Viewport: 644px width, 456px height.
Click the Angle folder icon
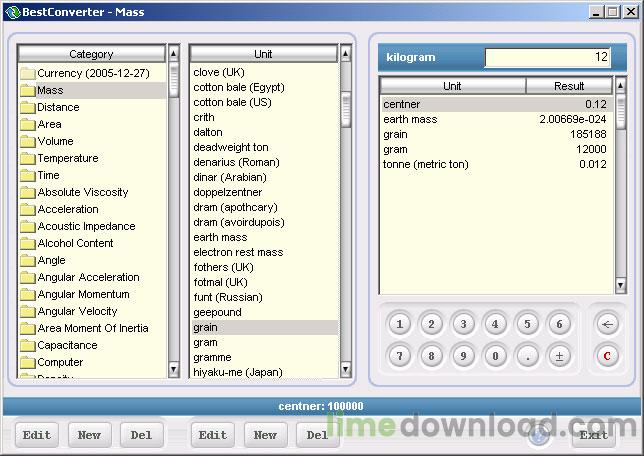[x=28, y=260]
